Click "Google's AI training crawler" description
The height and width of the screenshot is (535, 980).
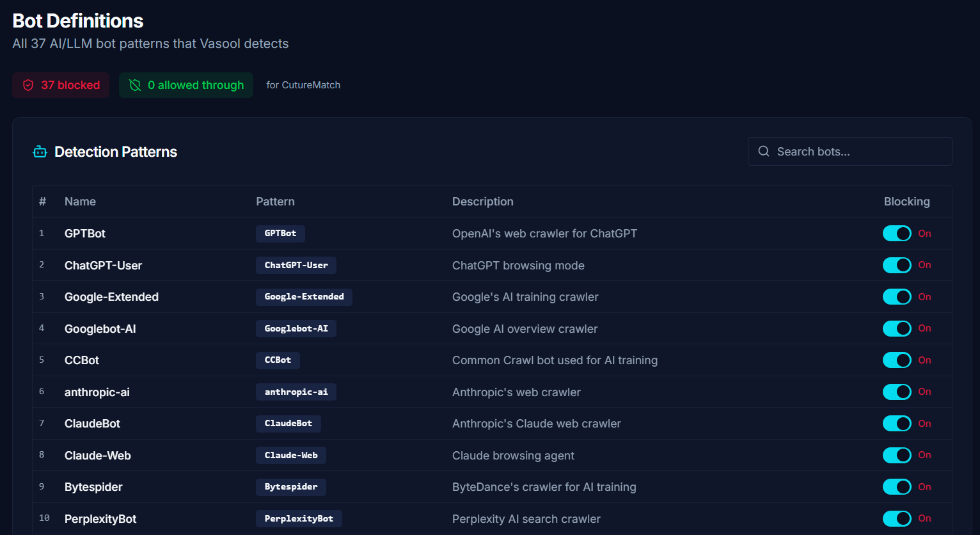pos(525,297)
